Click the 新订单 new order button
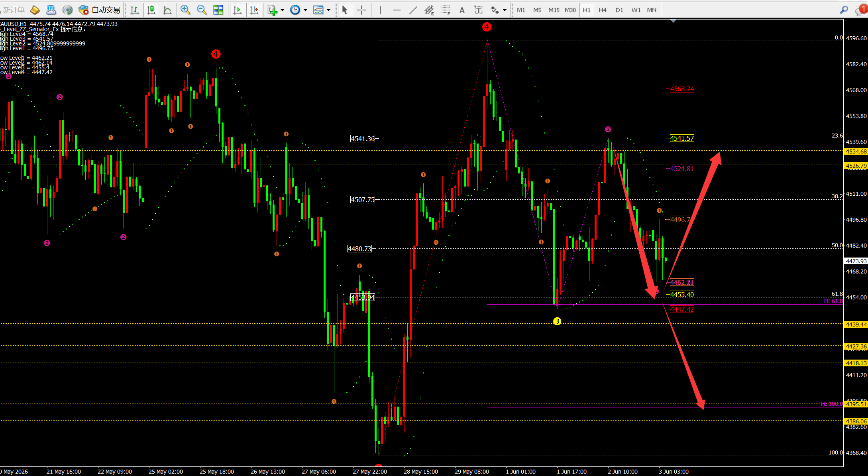This screenshot has height=476, width=868. [13, 10]
